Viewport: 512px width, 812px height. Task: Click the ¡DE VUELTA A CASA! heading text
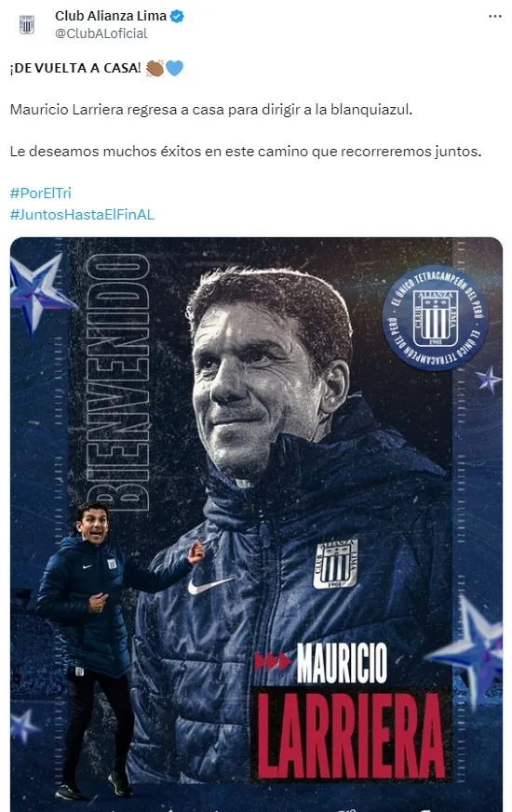[75, 68]
